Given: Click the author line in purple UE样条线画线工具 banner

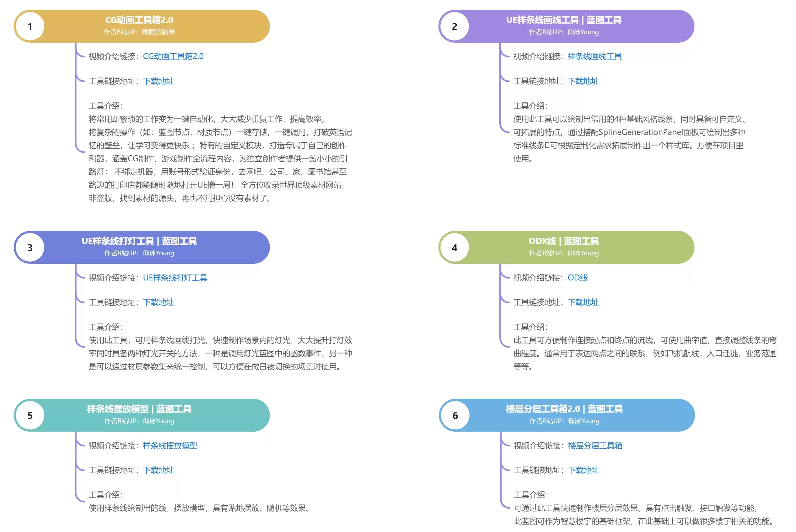Looking at the screenshot, I should coord(564,32).
